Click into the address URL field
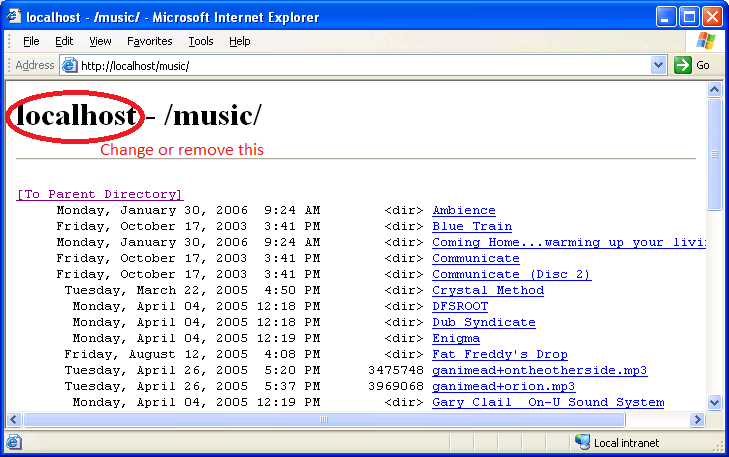 [x=363, y=66]
